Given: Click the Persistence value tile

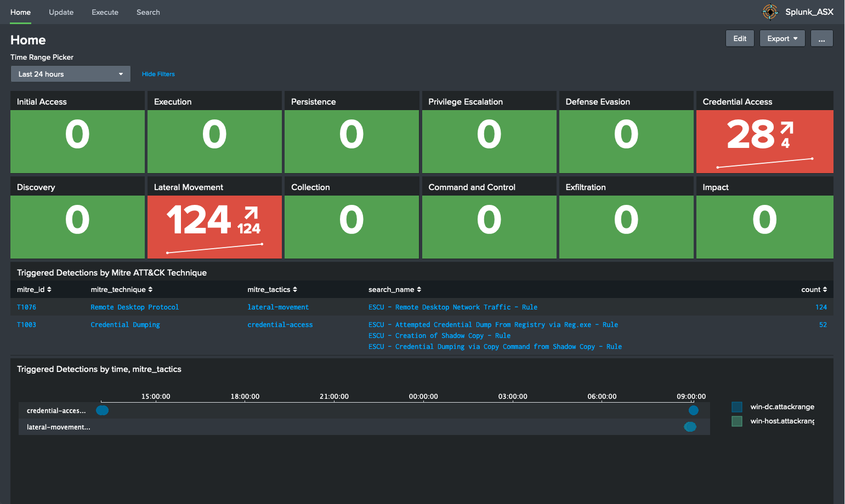Looking at the screenshot, I should click(351, 141).
